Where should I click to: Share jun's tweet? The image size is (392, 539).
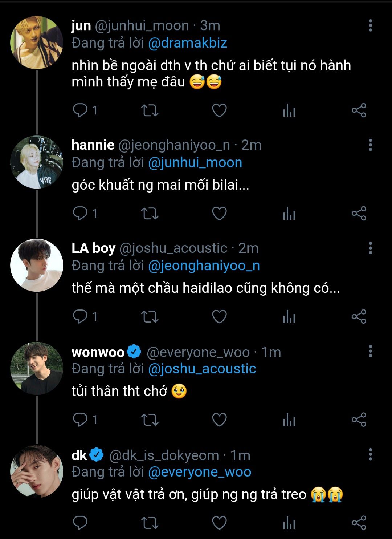tap(359, 110)
